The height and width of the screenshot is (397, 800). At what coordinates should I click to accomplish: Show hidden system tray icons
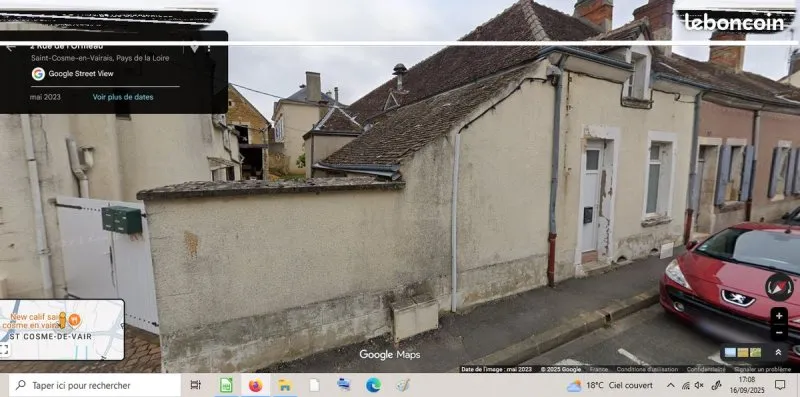pos(671,385)
